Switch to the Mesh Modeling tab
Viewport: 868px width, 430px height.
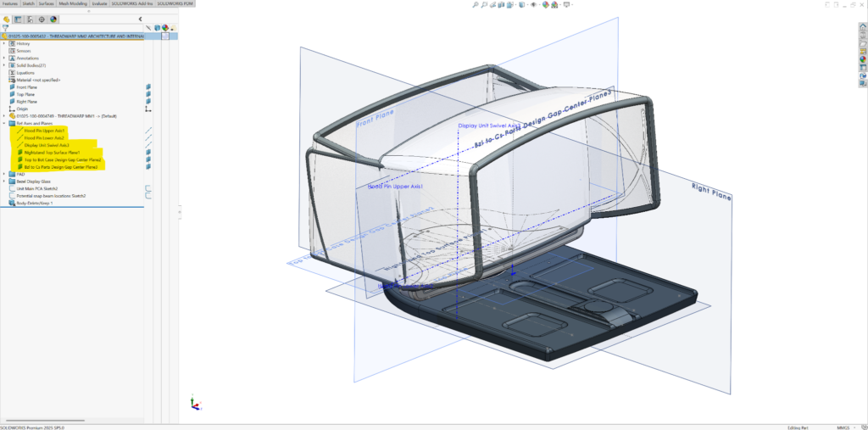[71, 3]
